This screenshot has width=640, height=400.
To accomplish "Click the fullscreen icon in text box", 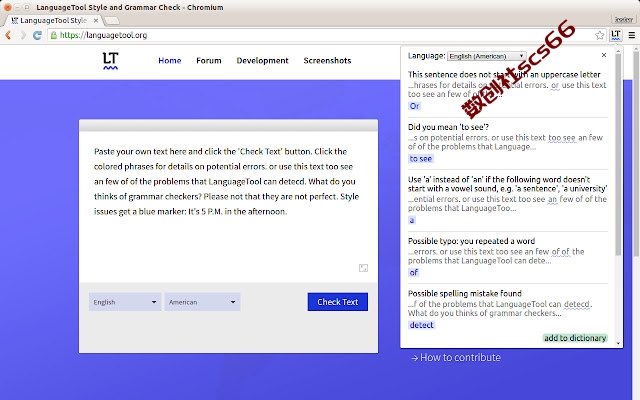I will (363, 268).
